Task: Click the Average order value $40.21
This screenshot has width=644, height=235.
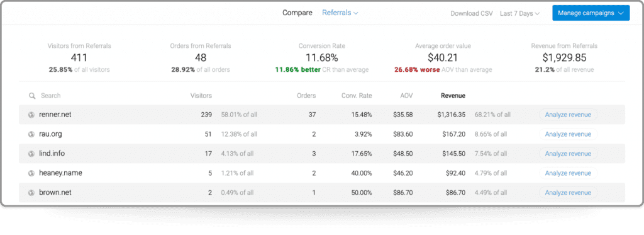Action: coord(442,57)
